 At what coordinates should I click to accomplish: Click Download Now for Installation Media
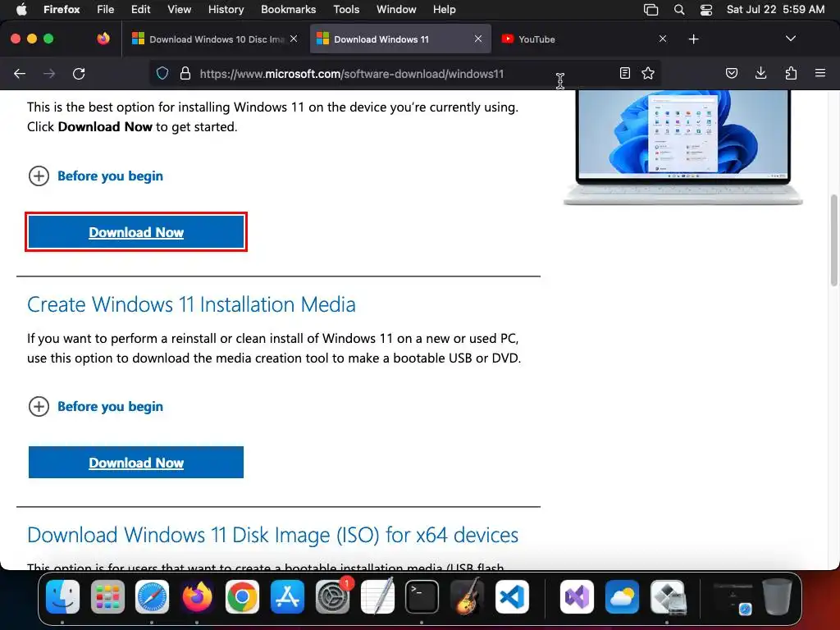[136, 463]
